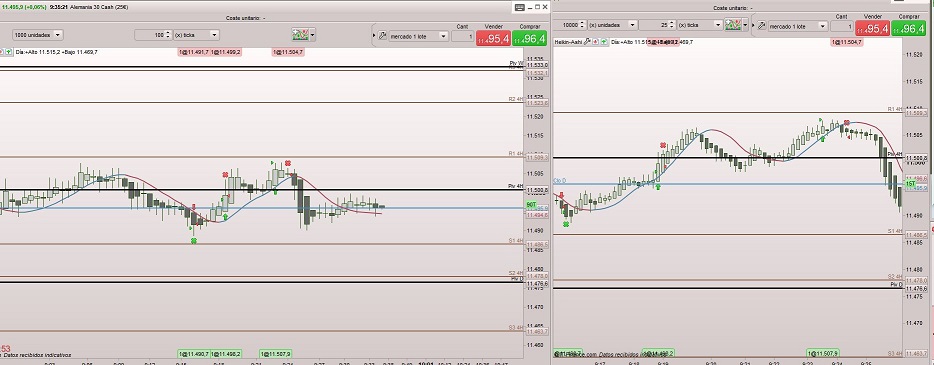Open '(x) ticks' dropdown in left window
This screenshot has height=365, width=934.
click(x=196, y=35)
